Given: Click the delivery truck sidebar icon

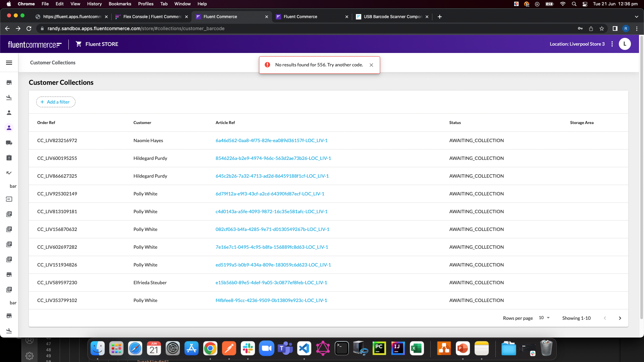Looking at the screenshot, I should (x=9, y=143).
